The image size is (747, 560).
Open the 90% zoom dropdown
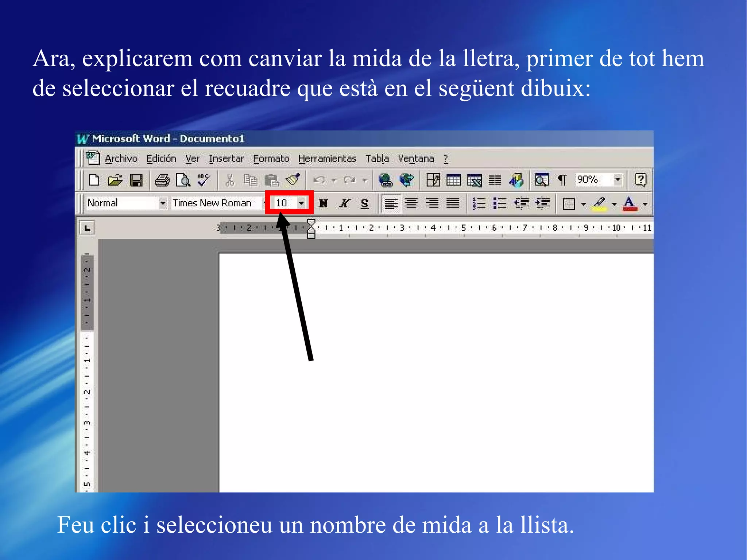click(x=617, y=179)
